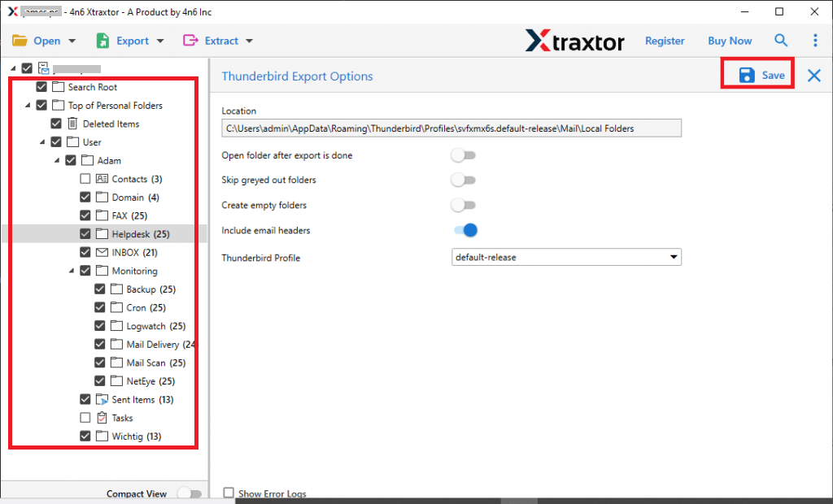Click the search magnifier icon

click(781, 41)
